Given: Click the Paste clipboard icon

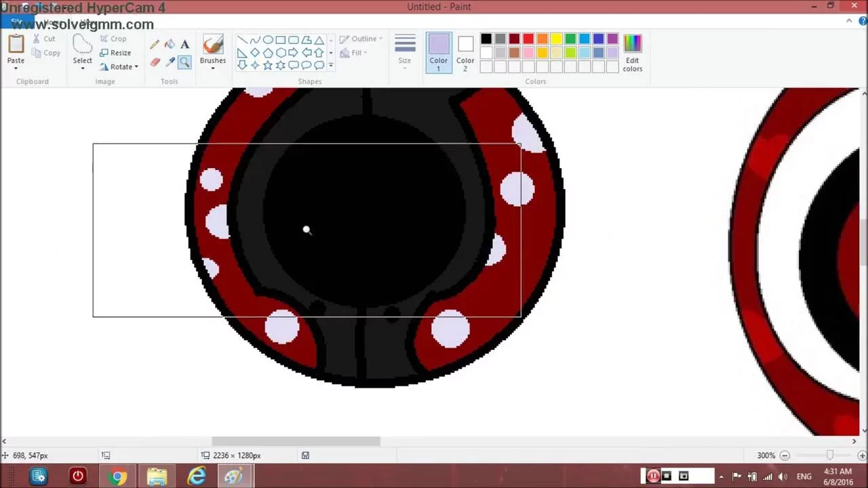Looking at the screenshot, I should pyautogui.click(x=16, y=44).
